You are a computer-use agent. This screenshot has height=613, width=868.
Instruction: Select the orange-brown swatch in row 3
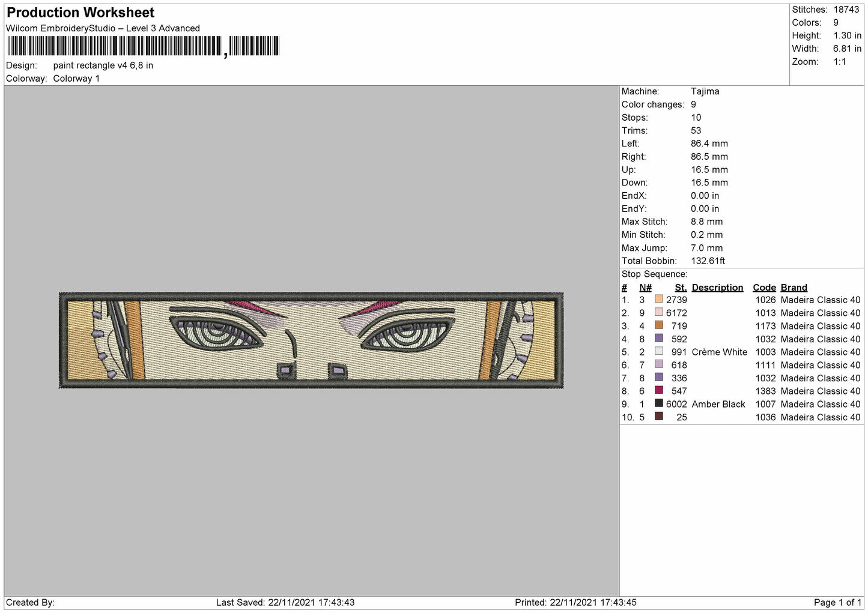click(659, 326)
